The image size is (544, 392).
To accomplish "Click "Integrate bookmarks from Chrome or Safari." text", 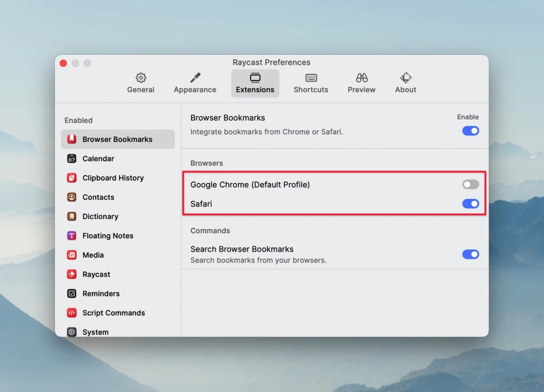I will [267, 132].
